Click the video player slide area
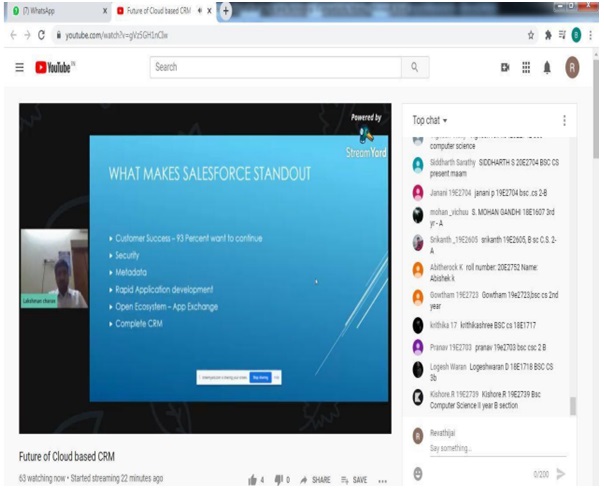The width and height of the screenshot is (604, 488). click(239, 268)
